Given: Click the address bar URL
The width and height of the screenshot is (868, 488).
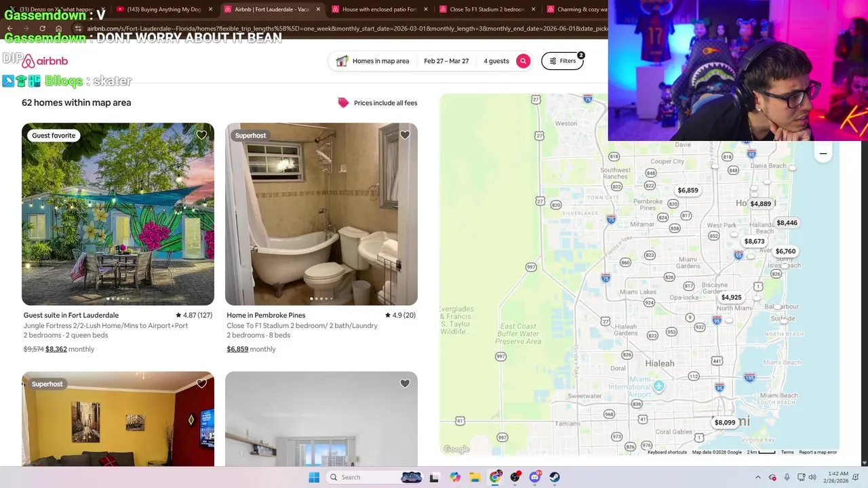Looking at the screenshot, I should [346, 28].
